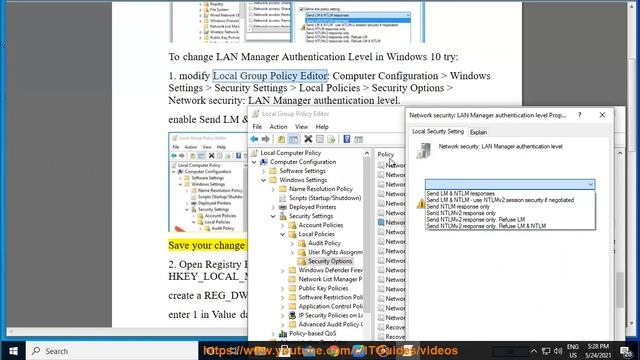Collapse the Computer Configuration node

coord(254,162)
